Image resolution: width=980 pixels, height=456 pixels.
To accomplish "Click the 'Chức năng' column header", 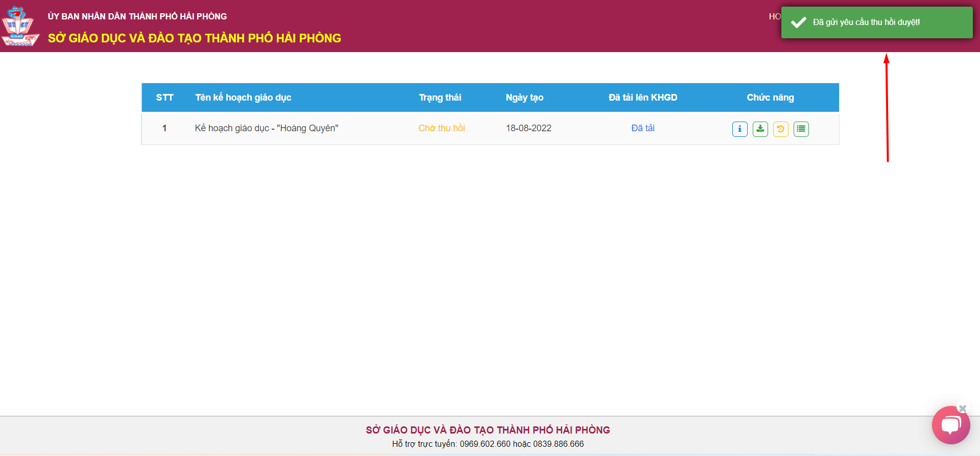I will point(770,98).
